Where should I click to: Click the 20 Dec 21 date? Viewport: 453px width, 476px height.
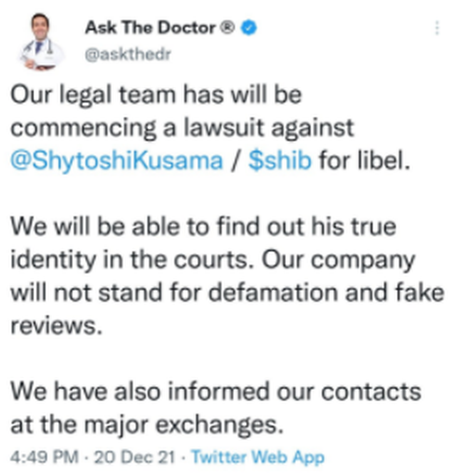tap(135, 457)
